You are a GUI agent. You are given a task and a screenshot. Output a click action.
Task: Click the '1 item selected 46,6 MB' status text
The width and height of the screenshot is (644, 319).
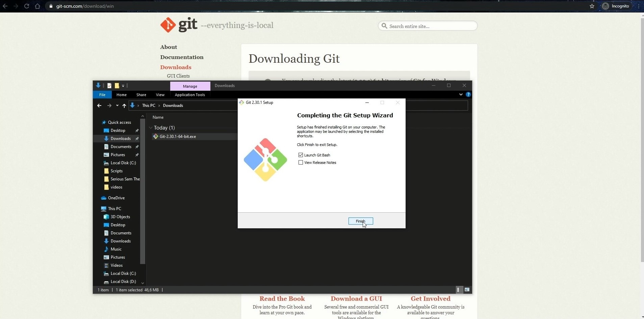[x=137, y=290]
